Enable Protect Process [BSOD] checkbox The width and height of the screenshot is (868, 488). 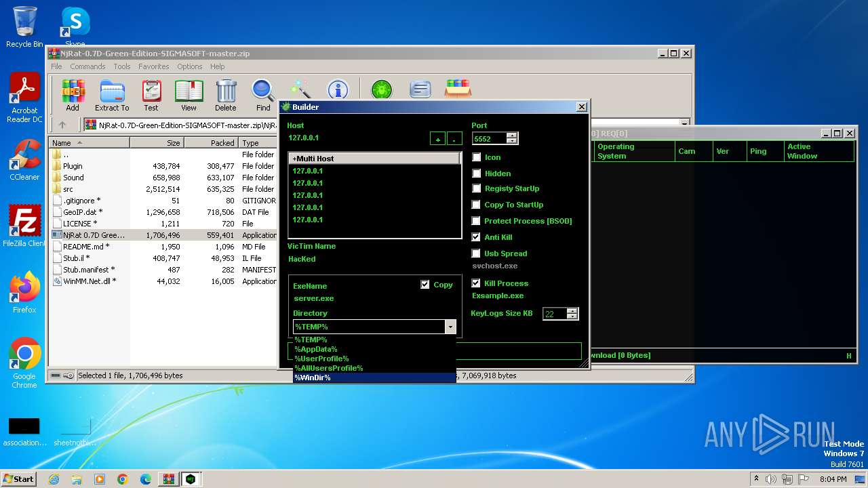point(477,221)
